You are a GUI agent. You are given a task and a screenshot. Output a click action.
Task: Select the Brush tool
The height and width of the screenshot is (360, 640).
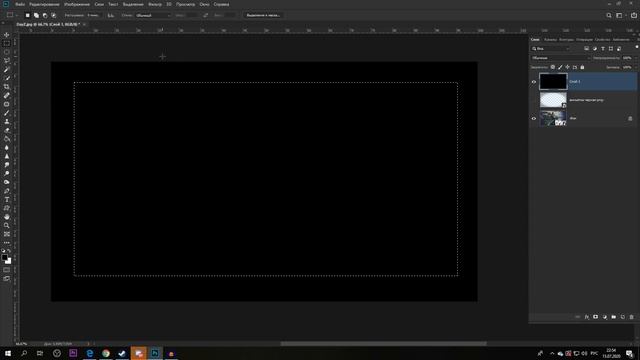coord(7,113)
